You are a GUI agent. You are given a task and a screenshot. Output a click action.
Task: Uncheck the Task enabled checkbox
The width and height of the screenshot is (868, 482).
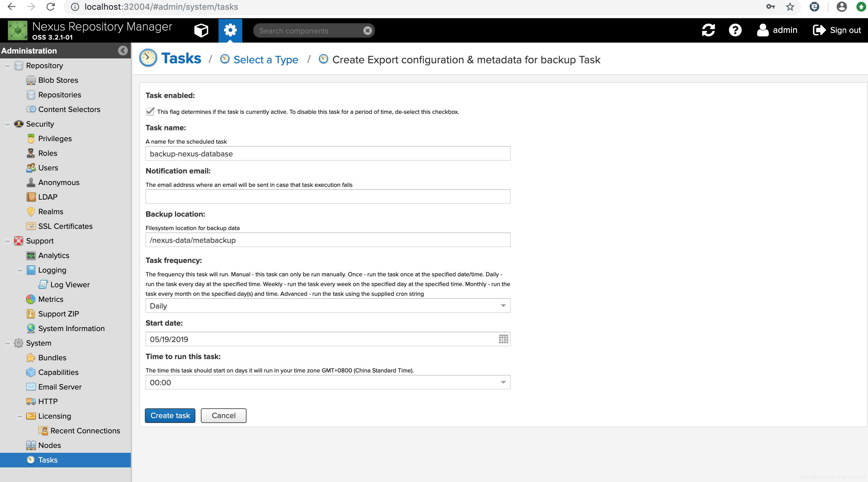(x=150, y=111)
